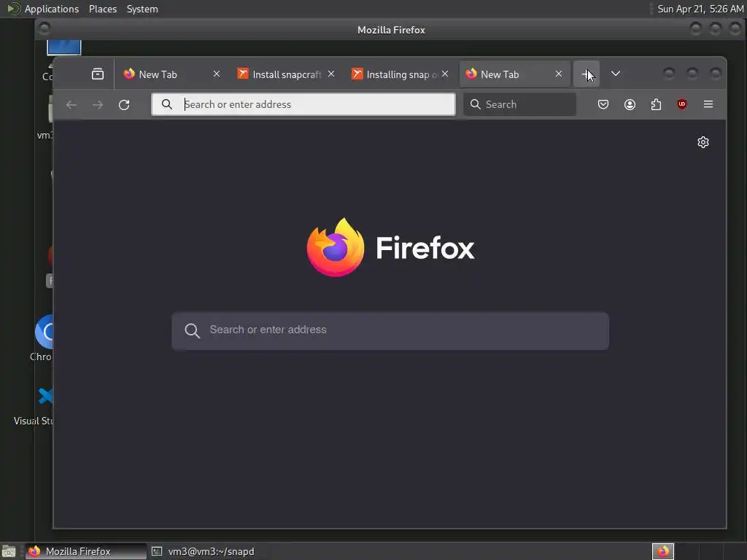Screen dimensions: 747x560
Task: Go forward one page
Action: [98, 104]
